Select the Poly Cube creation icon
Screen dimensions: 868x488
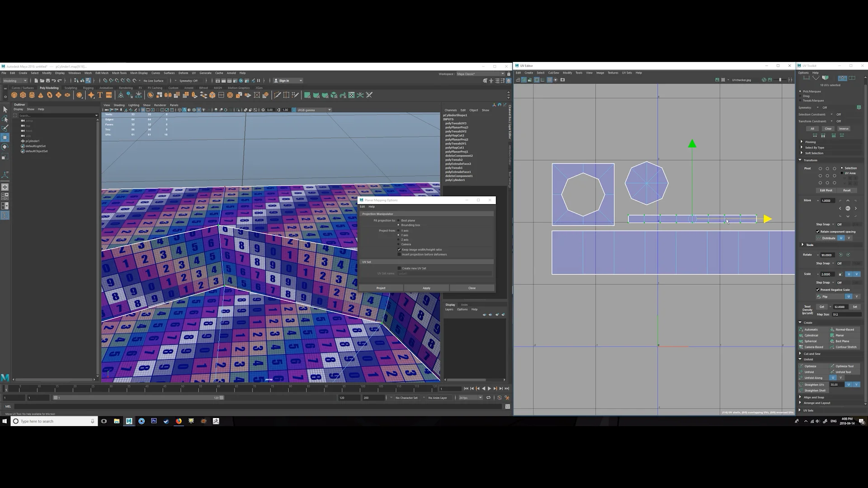[x=23, y=95]
